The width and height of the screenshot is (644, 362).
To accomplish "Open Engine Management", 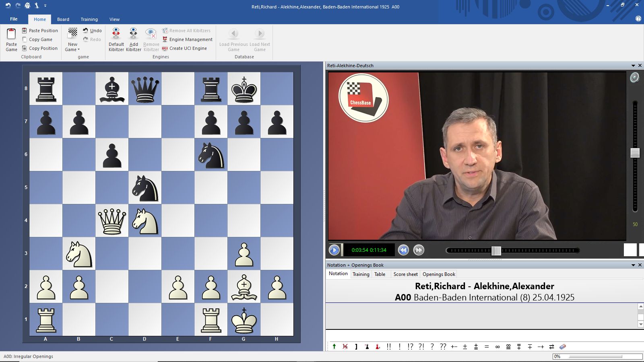I will pos(190,39).
